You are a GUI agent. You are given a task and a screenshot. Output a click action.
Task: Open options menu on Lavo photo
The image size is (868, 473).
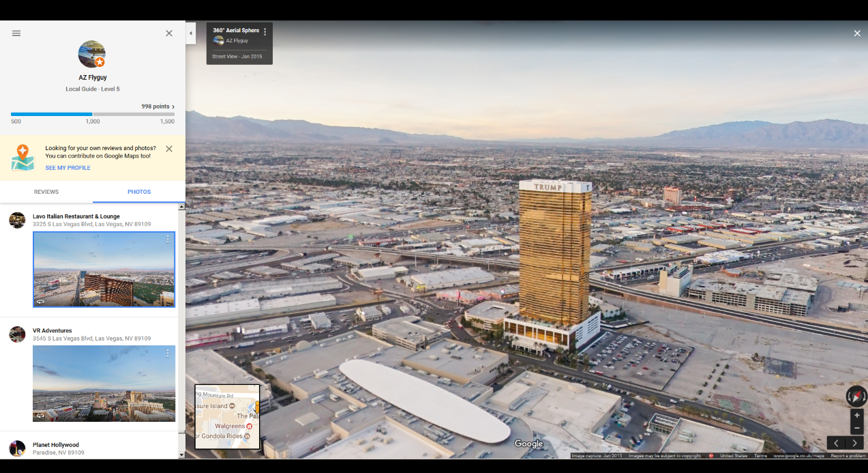(168, 239)
